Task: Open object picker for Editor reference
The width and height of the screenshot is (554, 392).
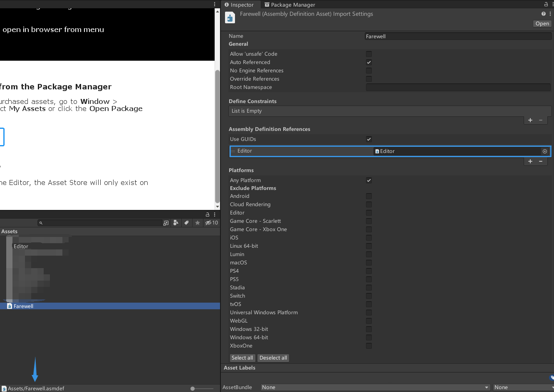Action: tap(545, 151)
